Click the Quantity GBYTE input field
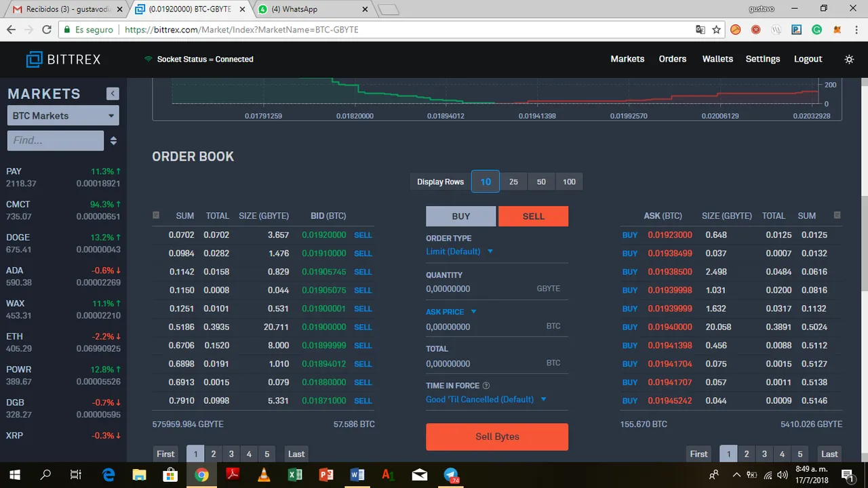The width and height of the screenshot is (868, 488). [x=497, y=289]
